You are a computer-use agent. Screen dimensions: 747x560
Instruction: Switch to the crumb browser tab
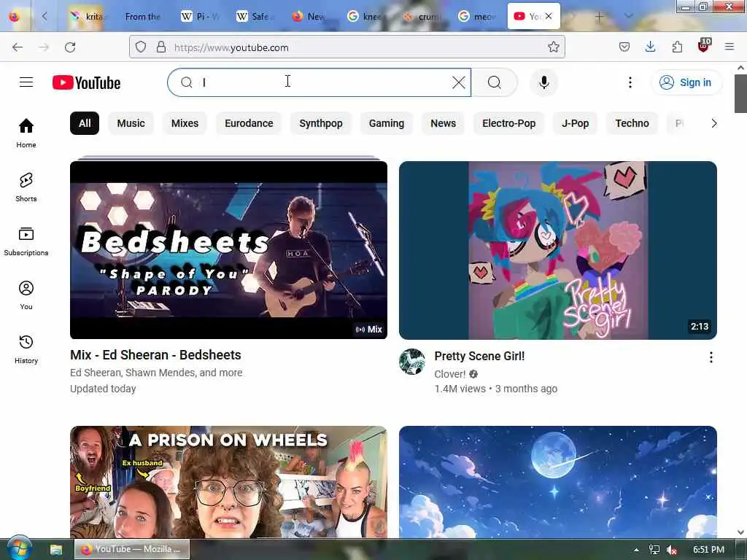(x=421, y=17)
